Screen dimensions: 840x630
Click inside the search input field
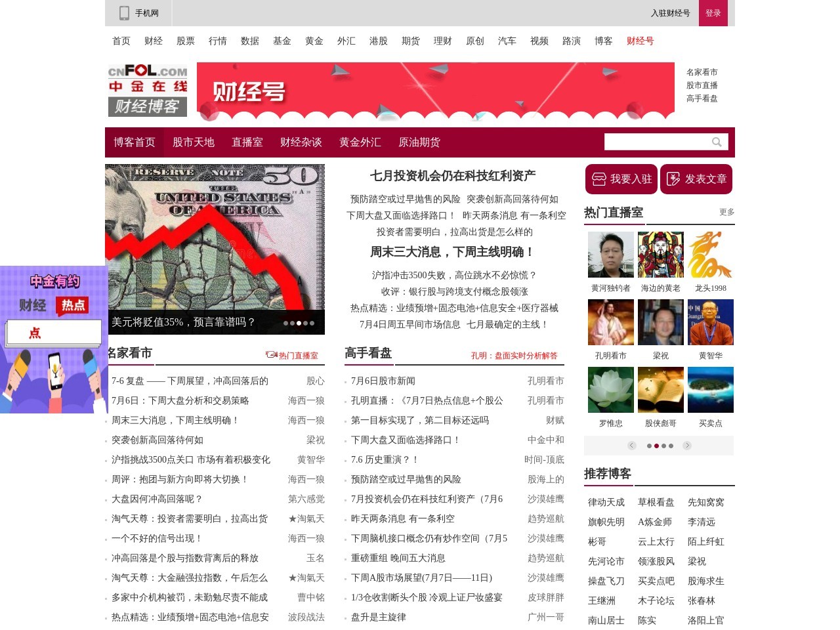coord(656,141)
